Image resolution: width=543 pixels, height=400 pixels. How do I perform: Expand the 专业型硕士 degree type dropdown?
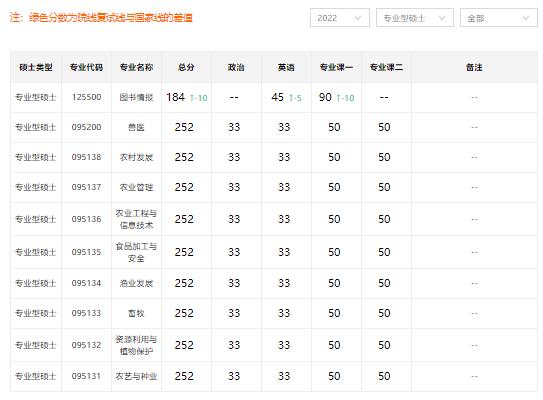pos(415,18)
